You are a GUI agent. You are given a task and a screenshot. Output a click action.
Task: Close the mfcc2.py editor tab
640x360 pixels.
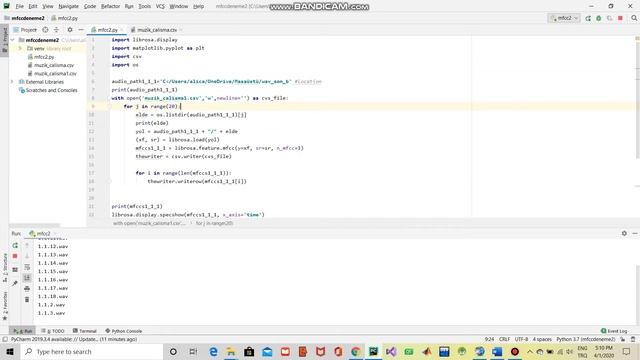click(122, 30)
